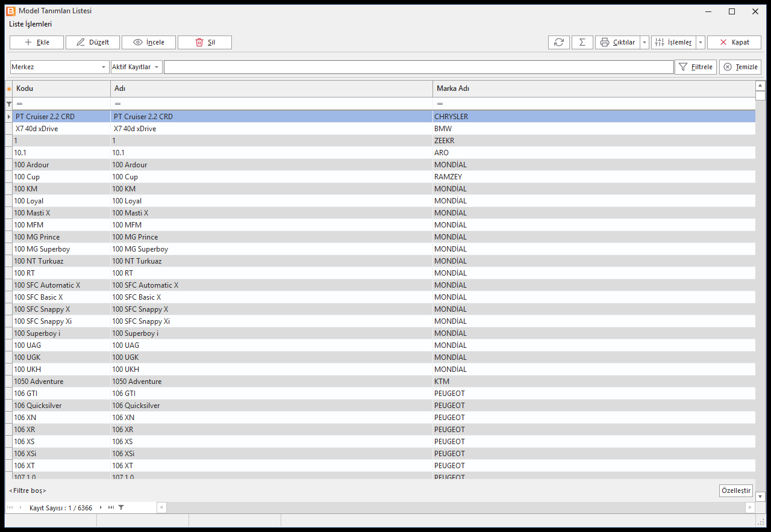Jump to the last record in the navigator
The height and width of the screenshot is (532, 771).
point(111,508)
